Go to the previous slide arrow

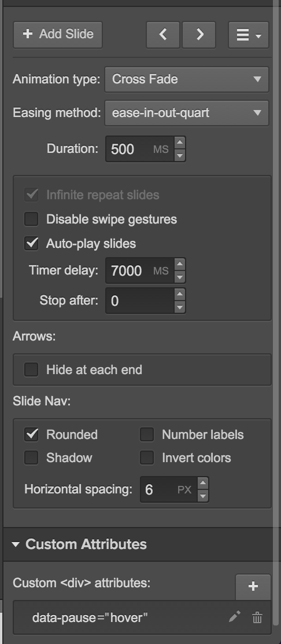pos(163,35)
